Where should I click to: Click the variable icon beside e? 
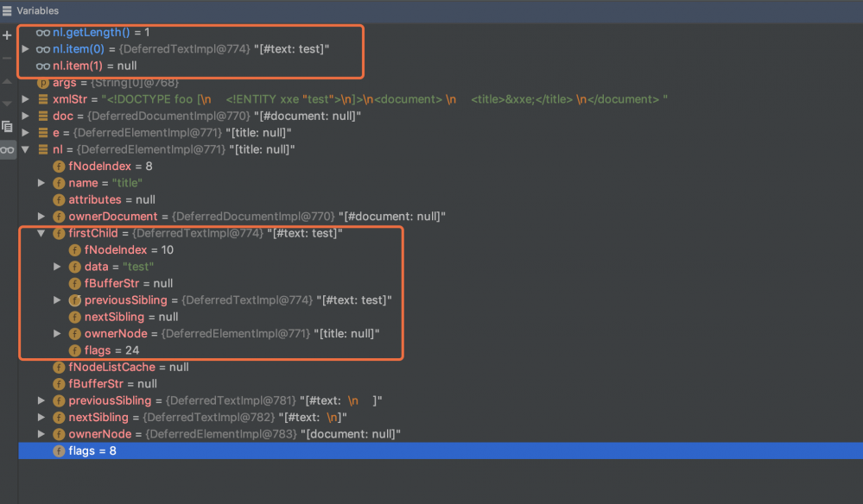tap(43, 133)
